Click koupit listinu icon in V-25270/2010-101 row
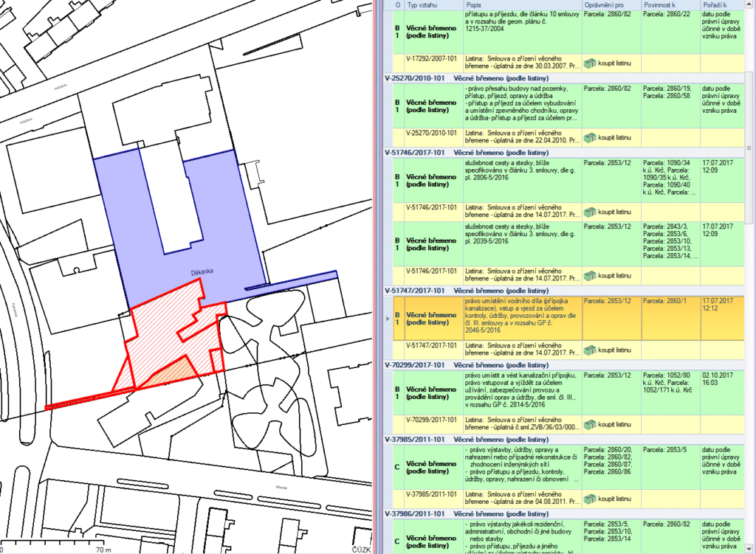 click(590, 138)
